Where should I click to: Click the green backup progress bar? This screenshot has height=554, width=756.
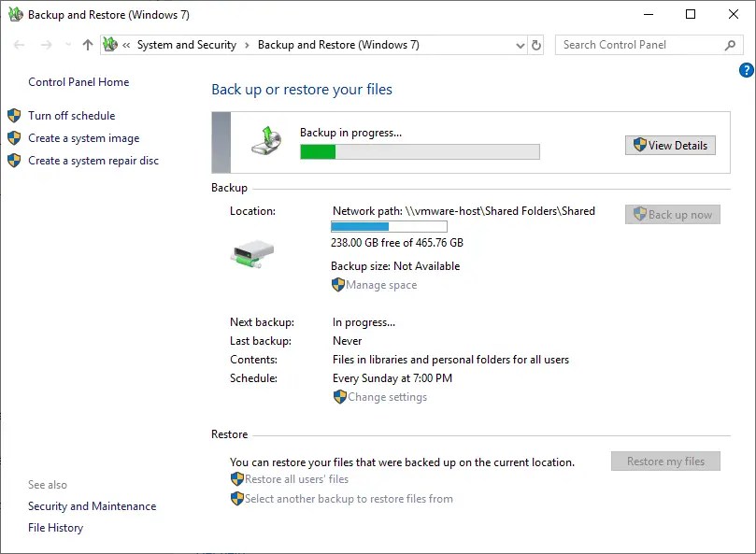(318, 149)
